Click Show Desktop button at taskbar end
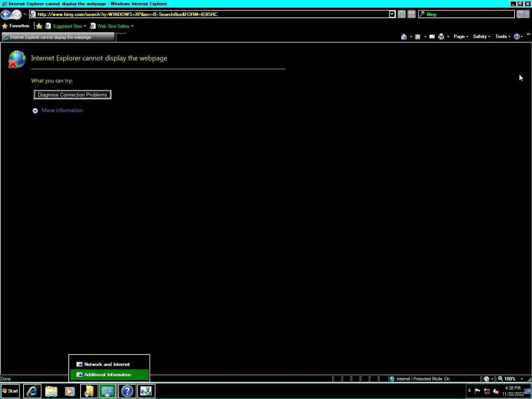This screenshot has height=399, width=532. 527,391
